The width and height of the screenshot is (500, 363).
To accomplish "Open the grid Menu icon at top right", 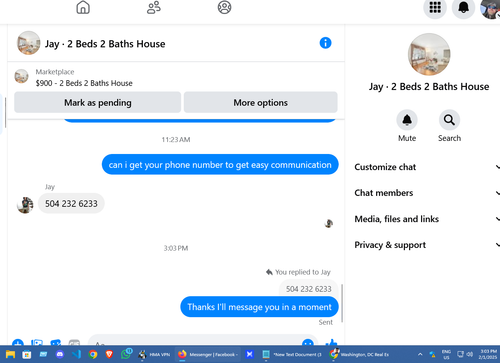I will click(435, 7).
